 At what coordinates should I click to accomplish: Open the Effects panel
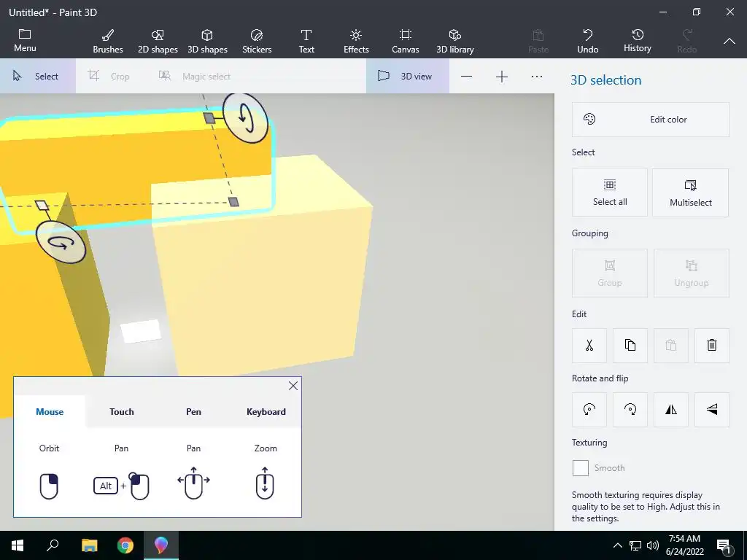[356, 41]
